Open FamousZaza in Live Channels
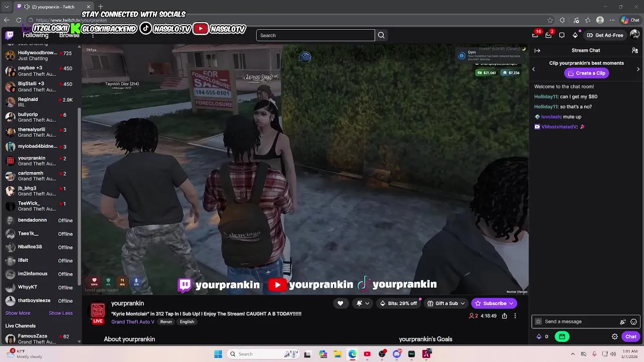The height and width of the screenshot is (362, 644). point(39,339)
